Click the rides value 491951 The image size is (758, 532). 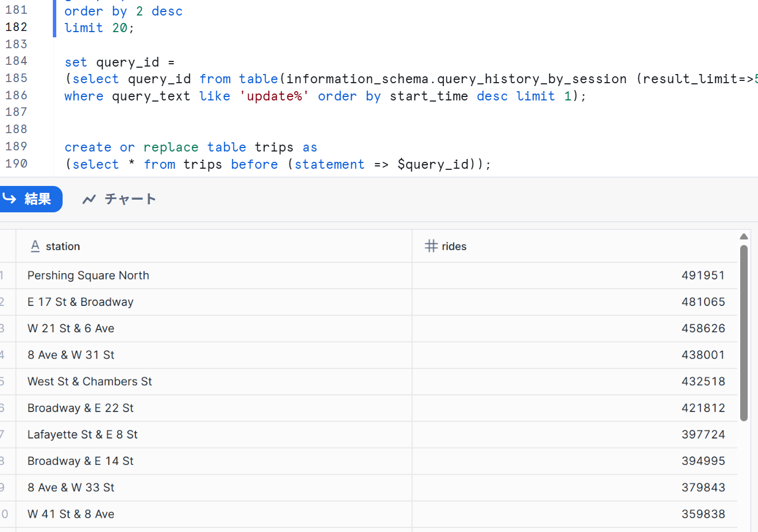pyautogui.click(x=703, y=275)
